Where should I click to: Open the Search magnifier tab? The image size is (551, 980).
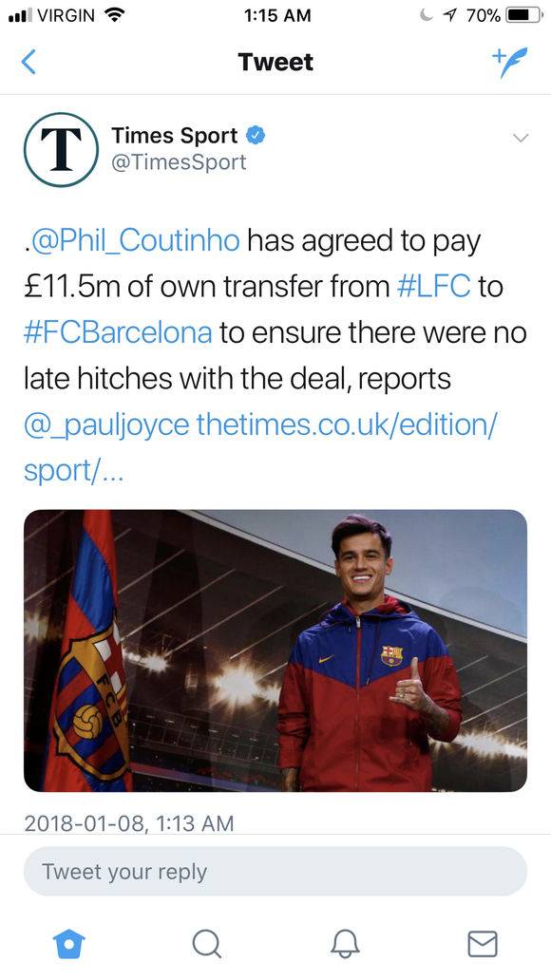point(206,944)
